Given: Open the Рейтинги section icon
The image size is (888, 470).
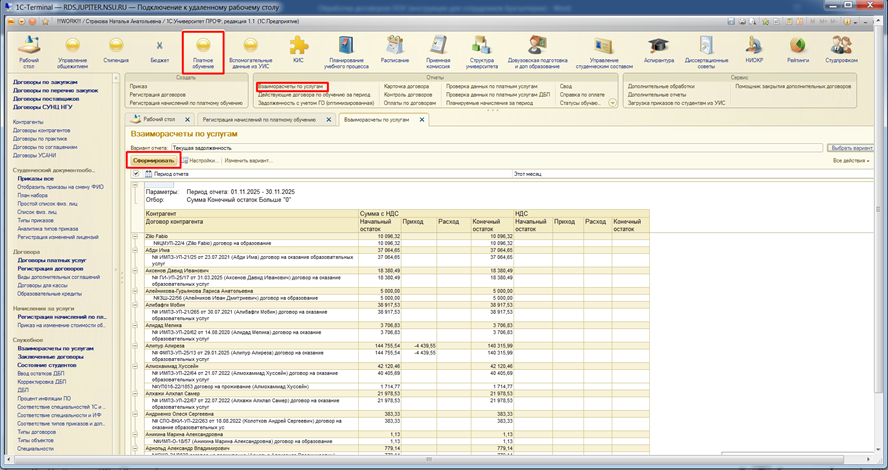Looking at the screenshot, I should pyautogui.click(x=799, y=47).
